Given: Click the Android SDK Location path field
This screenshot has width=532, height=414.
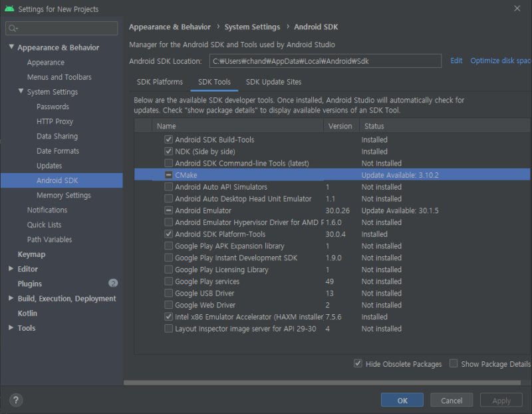Looking at the screenshot, I should 325,61.
